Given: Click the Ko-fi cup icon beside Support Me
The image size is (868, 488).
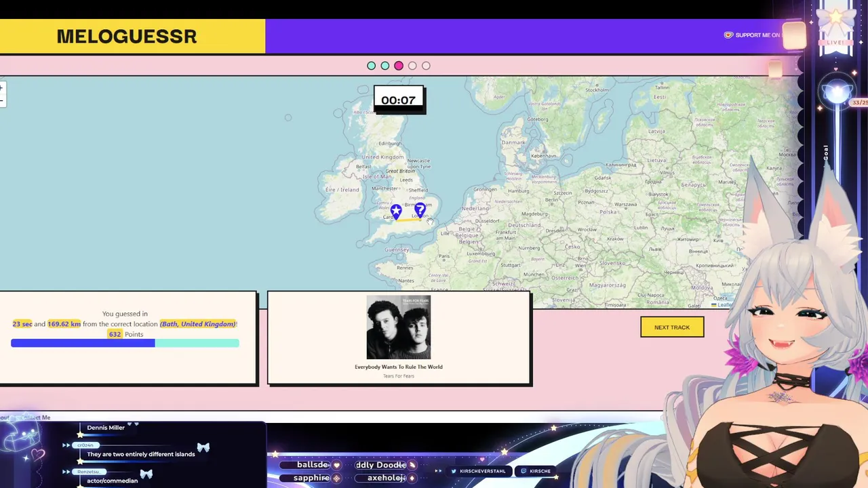Looking at the screenshot, I should point(729,35).
